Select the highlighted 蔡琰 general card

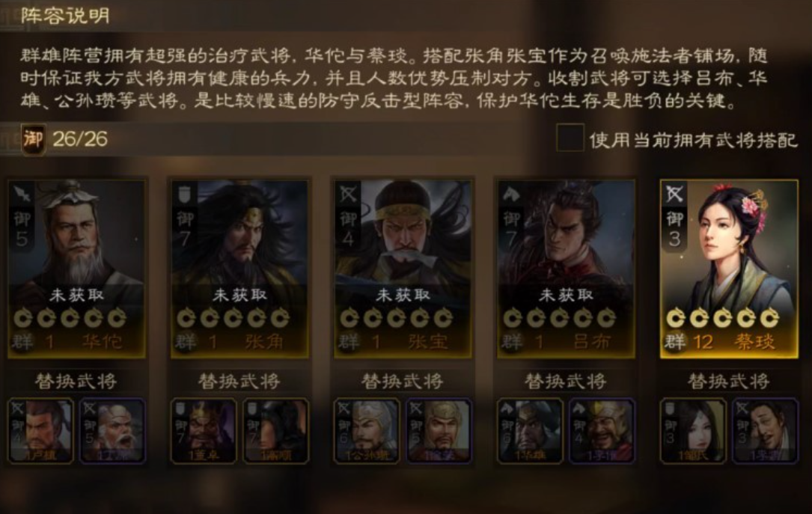(x=729, y=269)
